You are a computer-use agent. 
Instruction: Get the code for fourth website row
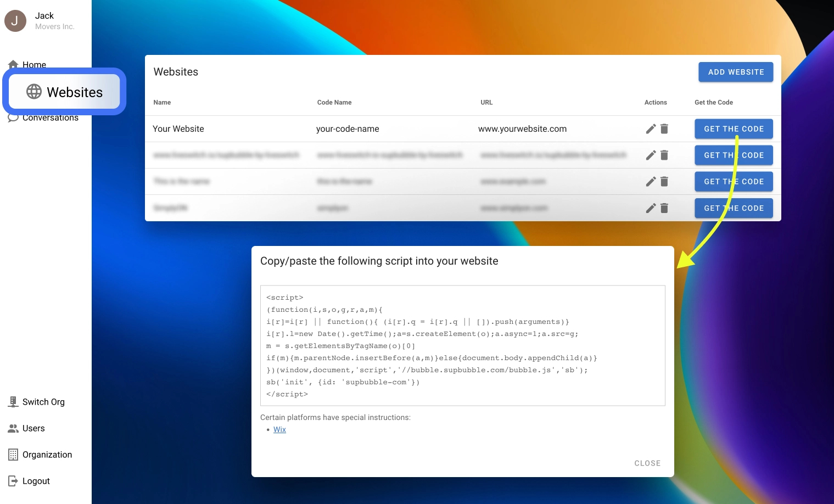coord(734,208)
